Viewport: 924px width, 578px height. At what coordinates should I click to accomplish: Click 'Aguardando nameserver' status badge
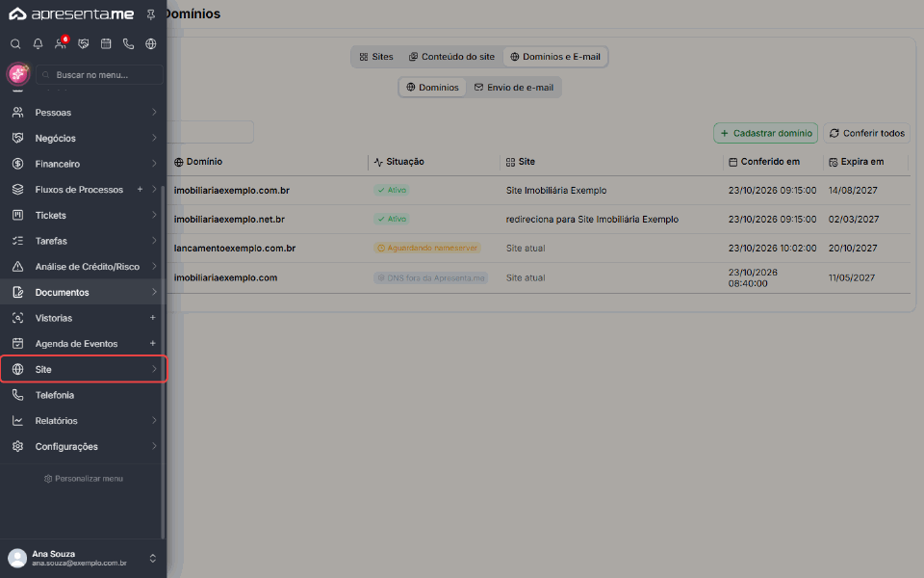[427, 249]
